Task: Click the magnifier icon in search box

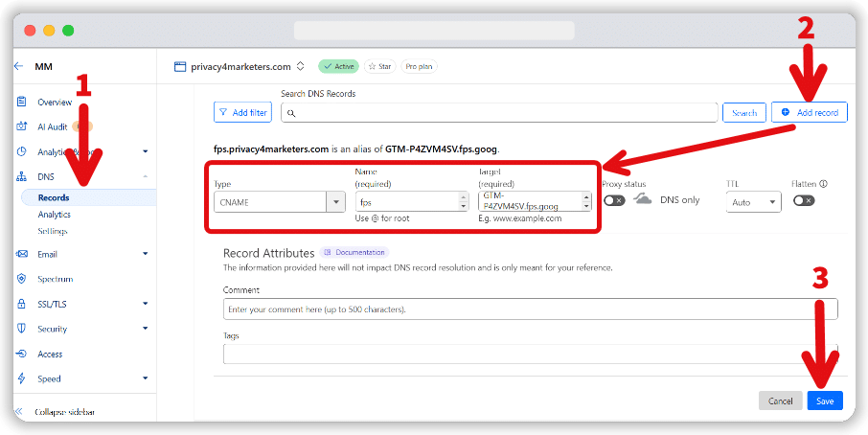Action: (x=291, y=113)
